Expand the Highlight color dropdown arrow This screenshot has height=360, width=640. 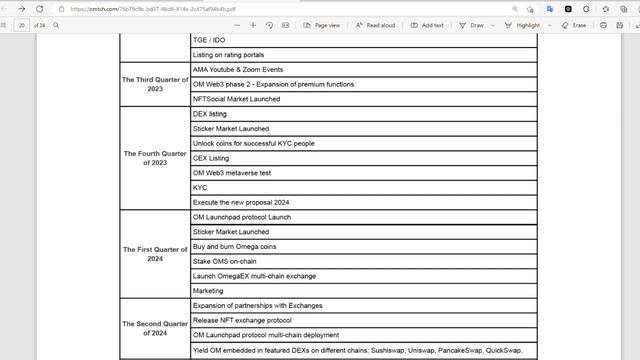(x=549, y=25)
